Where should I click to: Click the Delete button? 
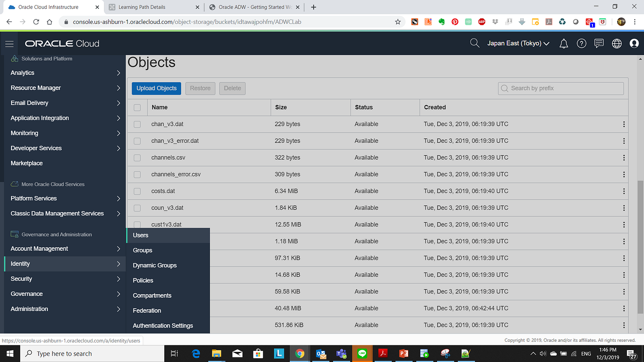232,88
